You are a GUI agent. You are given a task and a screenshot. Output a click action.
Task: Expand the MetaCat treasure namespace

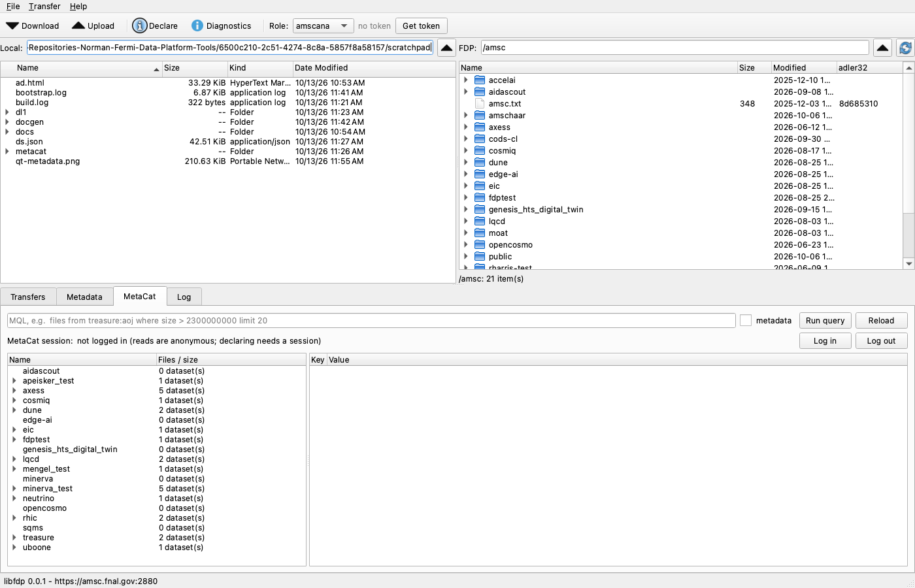point(14,538)
